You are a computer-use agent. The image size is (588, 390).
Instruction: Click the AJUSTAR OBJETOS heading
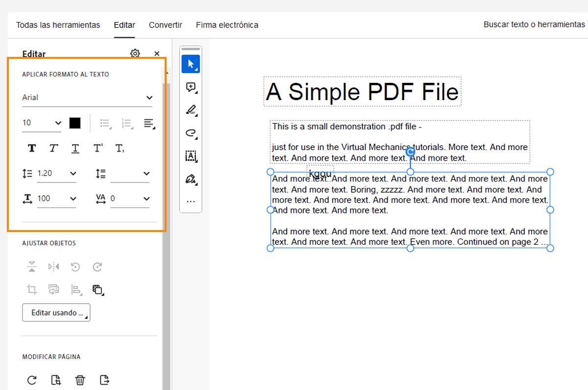coord(49,243)
